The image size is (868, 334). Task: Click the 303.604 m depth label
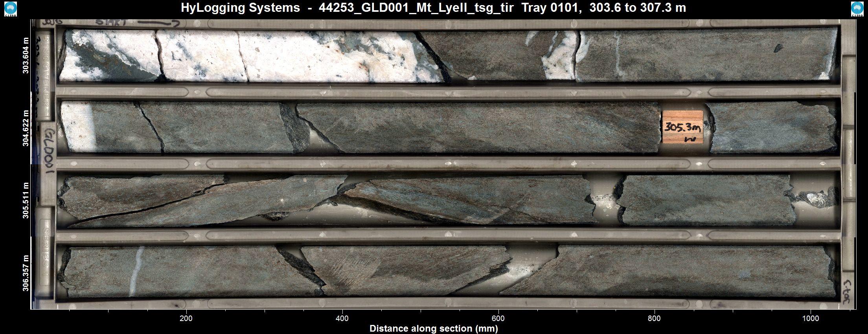(26, 55)
